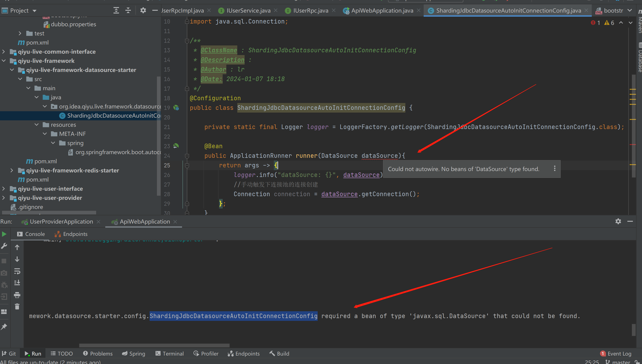Toggle code fold at line 24 method
The image size is (642, 364).
[x=187, y=156]
